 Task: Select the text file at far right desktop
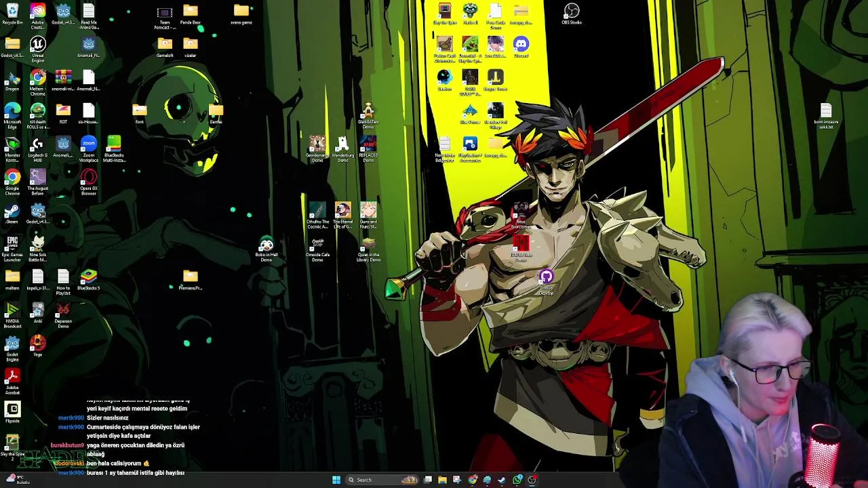coord(826,115)
